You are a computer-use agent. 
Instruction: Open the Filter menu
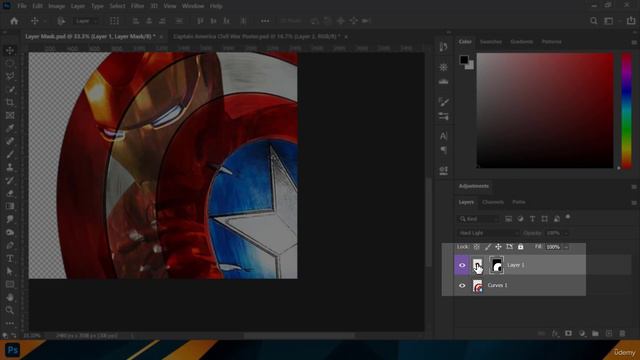click(x=137, y=6)
